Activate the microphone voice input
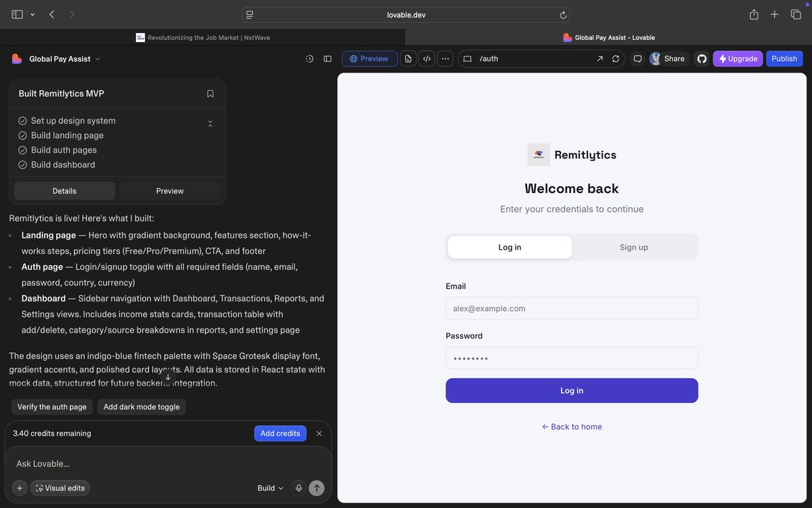Image resolution: width=812 pixels, height=508 pixels. tap(298, 488)
